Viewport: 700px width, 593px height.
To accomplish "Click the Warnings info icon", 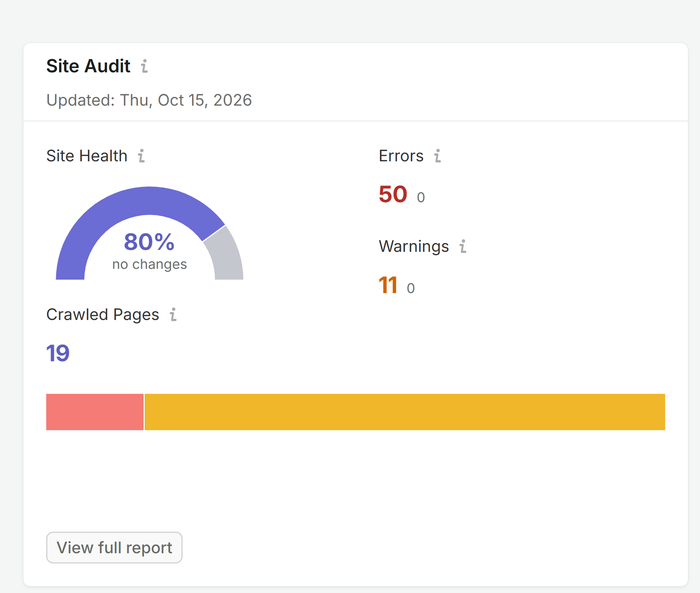I will click(x=463, y=246).
